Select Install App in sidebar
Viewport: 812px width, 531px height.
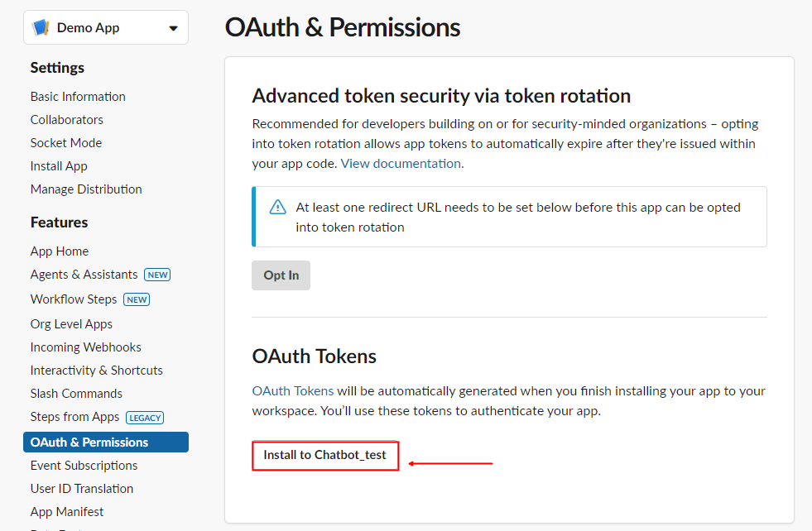click(x=59, y=166)
